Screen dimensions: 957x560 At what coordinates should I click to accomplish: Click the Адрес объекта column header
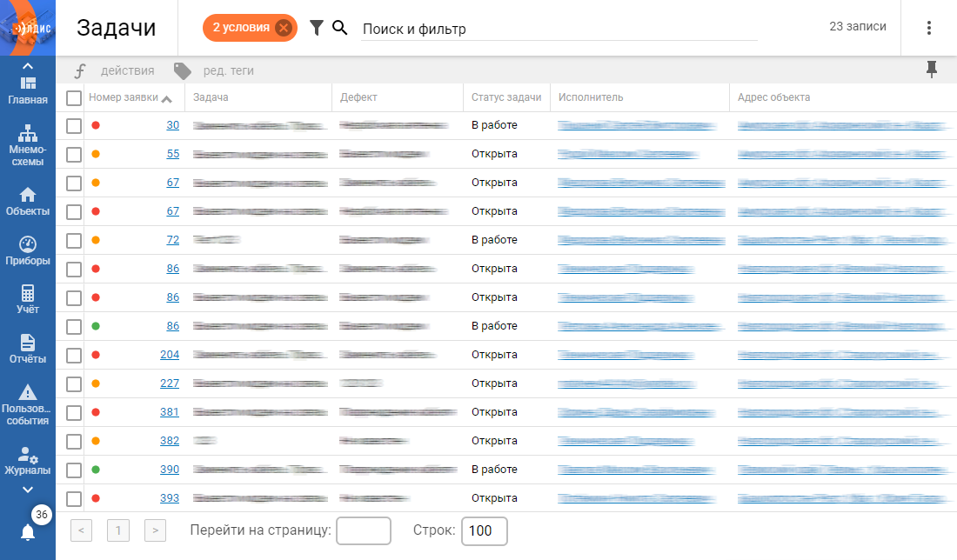coord(773,97)
